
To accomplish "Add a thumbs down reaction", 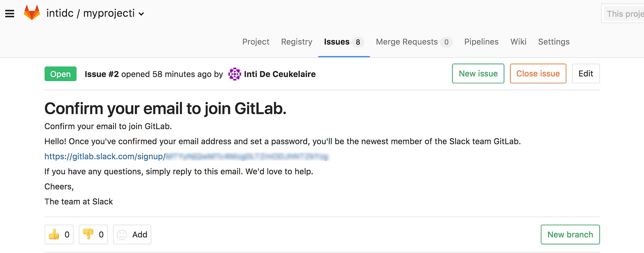I will point(93,234).
